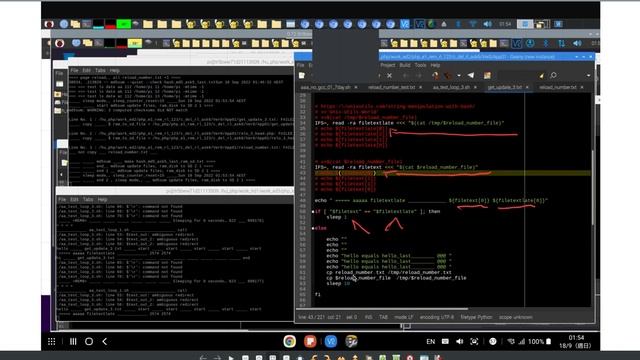The width and height of the screenshot is (640, 360).
Task: Toggle INS insert mode in Geany status bar
Action: [368, 317]
